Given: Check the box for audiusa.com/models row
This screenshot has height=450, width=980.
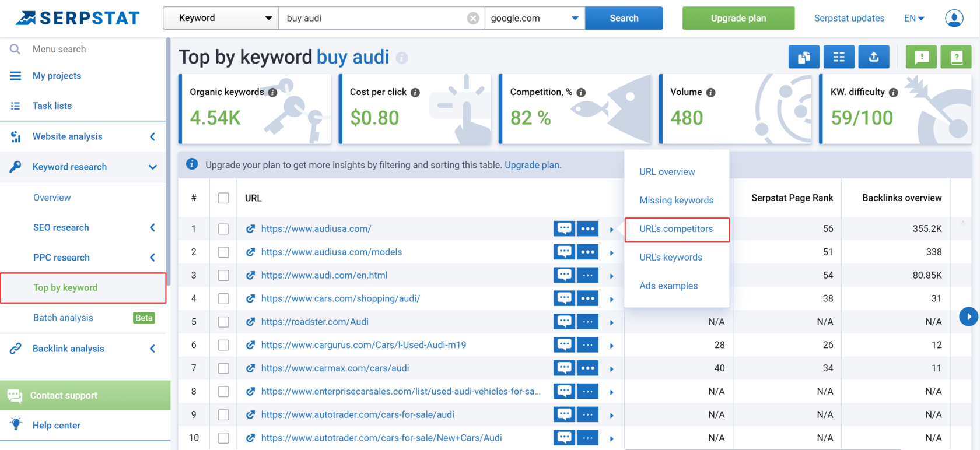Looking at the screenshot, I should pyautogui.click(x=223, y=252).
